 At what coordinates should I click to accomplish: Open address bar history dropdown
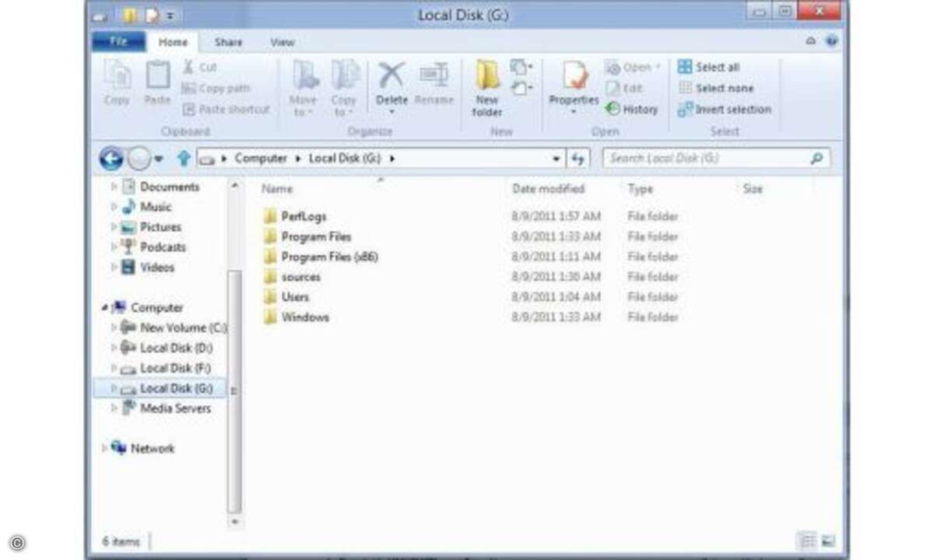[x=557, y=159]
